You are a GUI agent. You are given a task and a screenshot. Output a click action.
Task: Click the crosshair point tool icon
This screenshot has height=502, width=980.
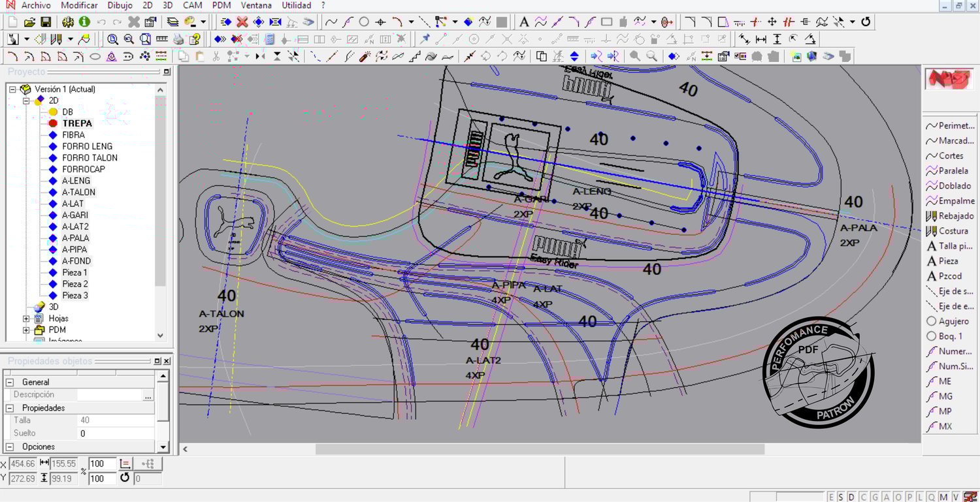[380, 22]
